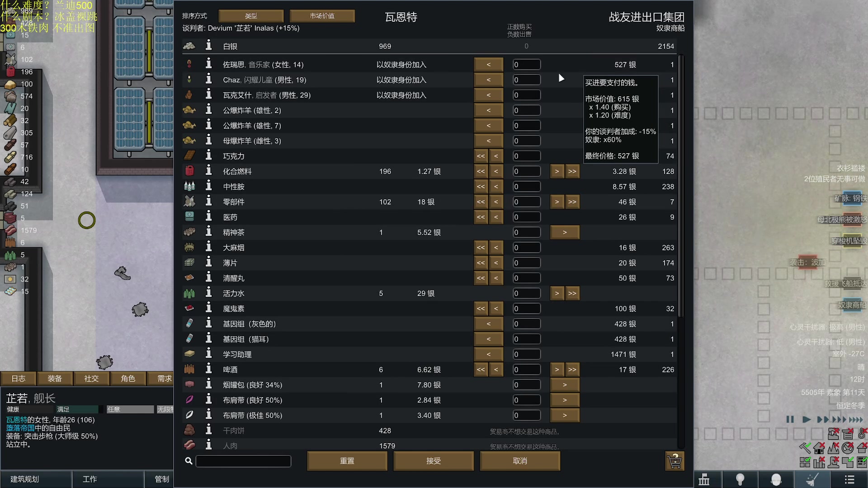Open the 角色 character tab
Viewport: 868px width, 488px height.
128,378
